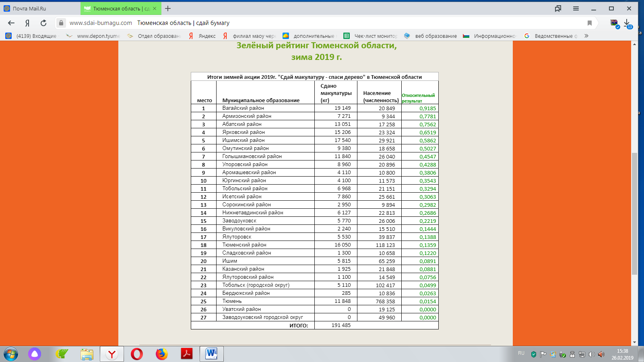The width and height of the screenshot is (644, 362).
Task: Open Adobe Reader from the taskbar
Action: pos(187,354)
